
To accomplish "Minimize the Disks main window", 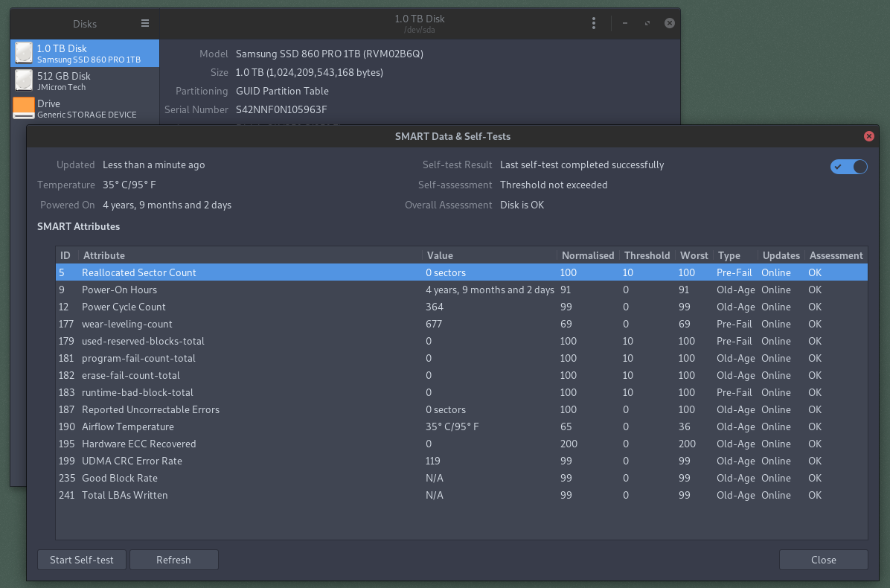I will click(x=625, y=23).
